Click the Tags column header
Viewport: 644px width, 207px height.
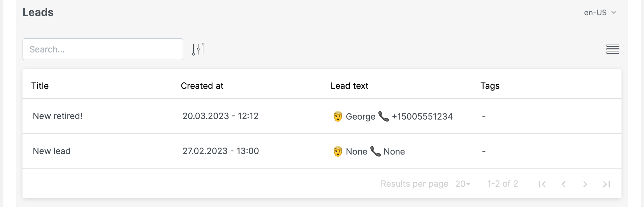click(x=490, y=86)
